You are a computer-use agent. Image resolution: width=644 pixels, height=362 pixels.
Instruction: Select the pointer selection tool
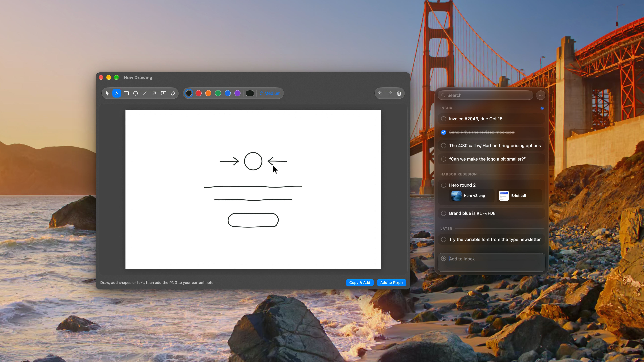coord(107,93)
